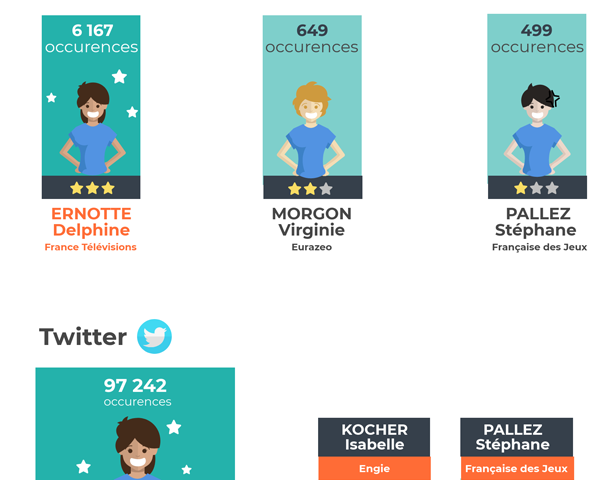Click the three-star rating under Ernotte

91,188
